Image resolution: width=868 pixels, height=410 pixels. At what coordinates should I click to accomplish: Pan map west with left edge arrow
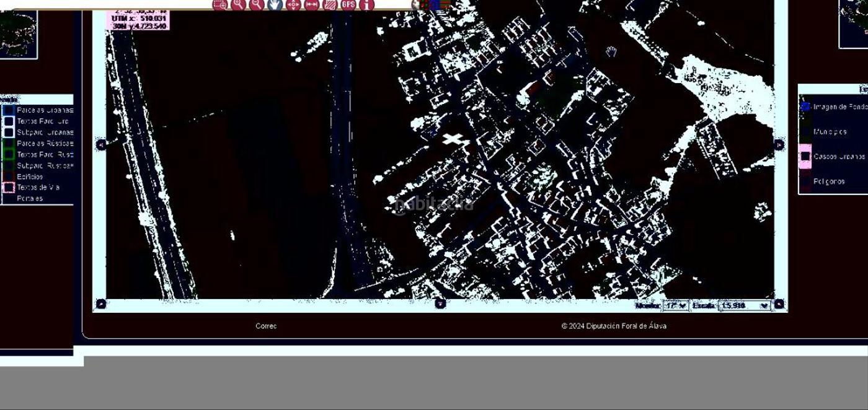pos(100,145)
